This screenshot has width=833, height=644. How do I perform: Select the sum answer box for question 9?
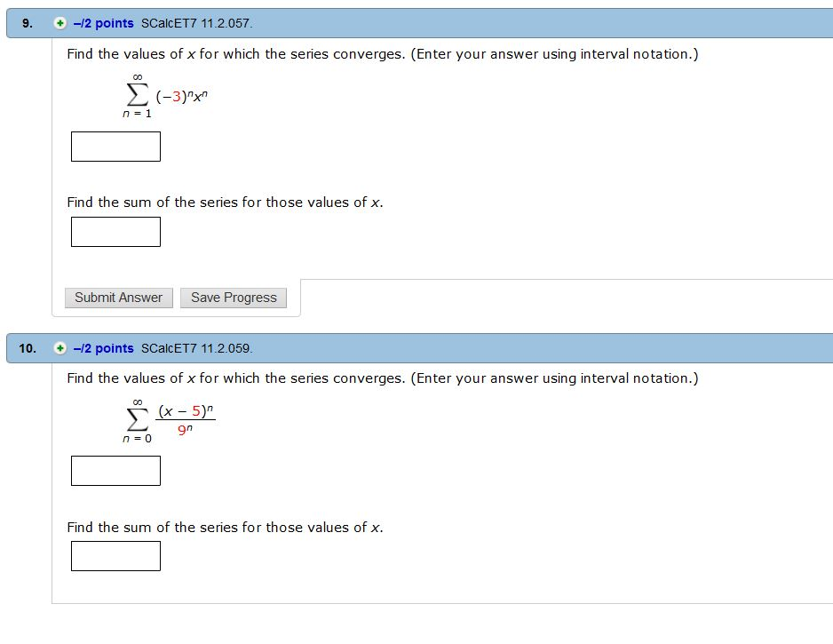click(115, 231)
